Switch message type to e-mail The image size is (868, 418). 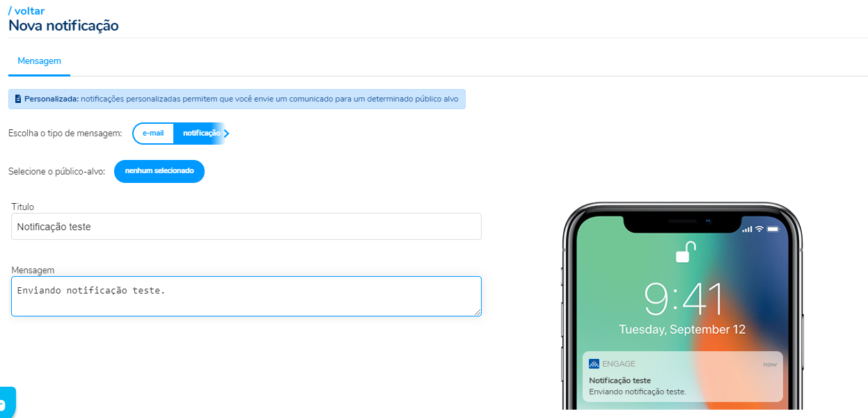[153, 134]
